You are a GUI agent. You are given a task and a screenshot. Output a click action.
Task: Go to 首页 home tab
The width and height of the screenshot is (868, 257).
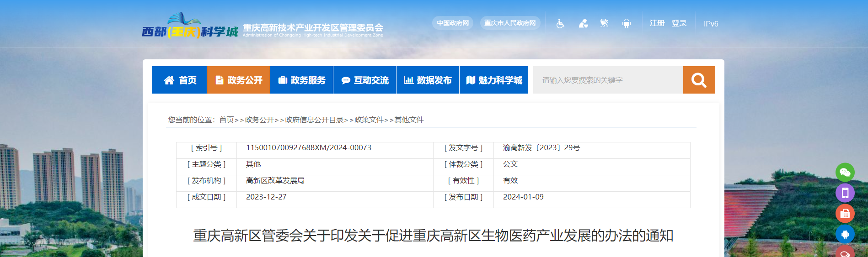tap(179, 80)
